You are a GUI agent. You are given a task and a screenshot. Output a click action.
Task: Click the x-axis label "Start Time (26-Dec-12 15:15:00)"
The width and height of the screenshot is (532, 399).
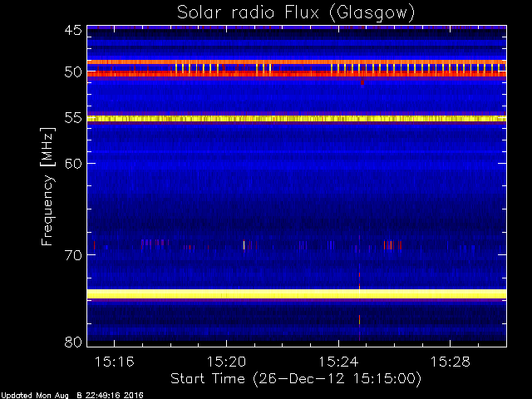[296, 379]
